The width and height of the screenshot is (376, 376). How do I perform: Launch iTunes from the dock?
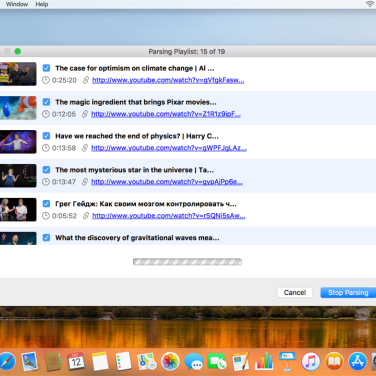click(310, 362)
